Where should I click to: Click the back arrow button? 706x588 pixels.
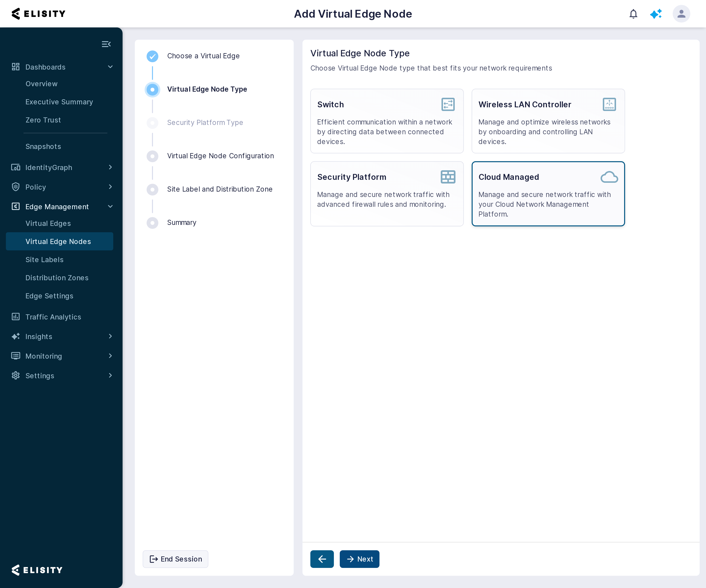[x=322, y=559]
